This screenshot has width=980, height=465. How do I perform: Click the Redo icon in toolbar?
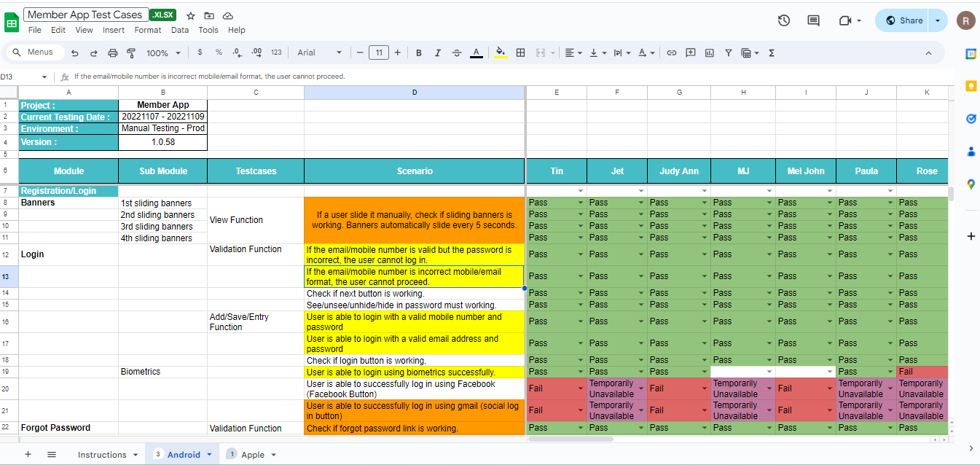93,53
